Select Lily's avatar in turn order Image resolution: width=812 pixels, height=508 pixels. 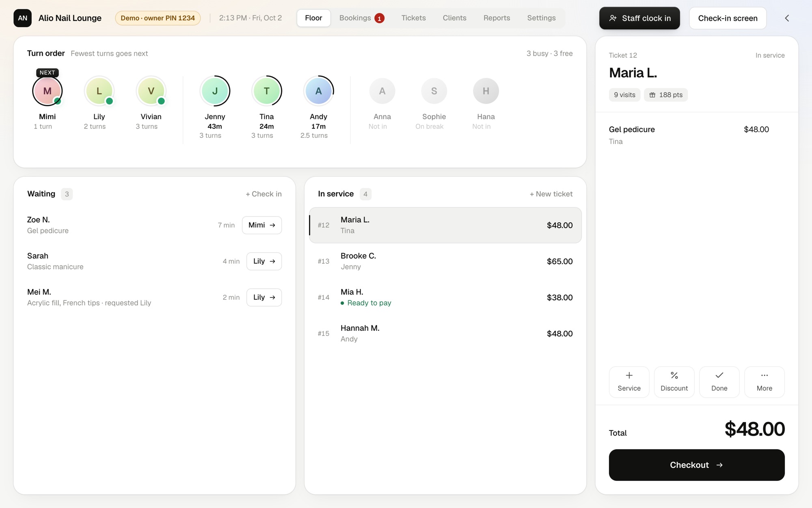99,91
